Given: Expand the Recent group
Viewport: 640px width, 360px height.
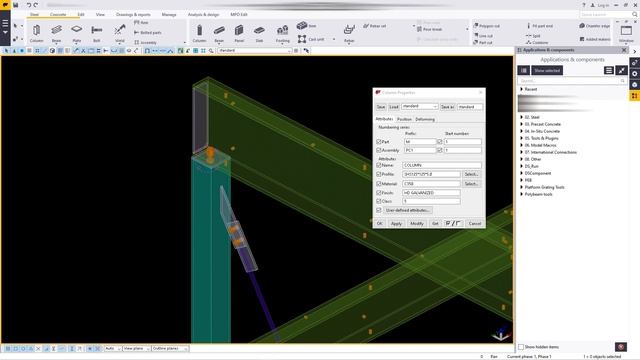Looking at the screenshot, I should pos(521,89).
